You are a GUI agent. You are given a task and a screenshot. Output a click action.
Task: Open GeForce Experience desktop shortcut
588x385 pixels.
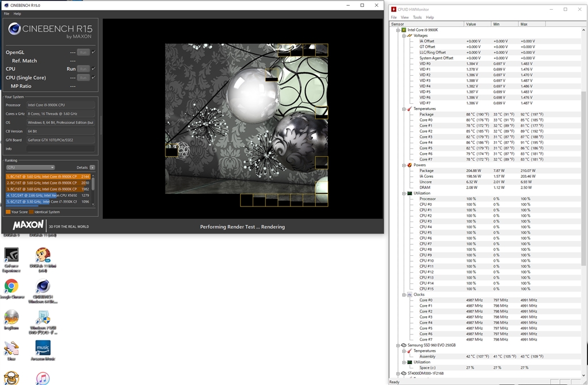pos(11,259)
